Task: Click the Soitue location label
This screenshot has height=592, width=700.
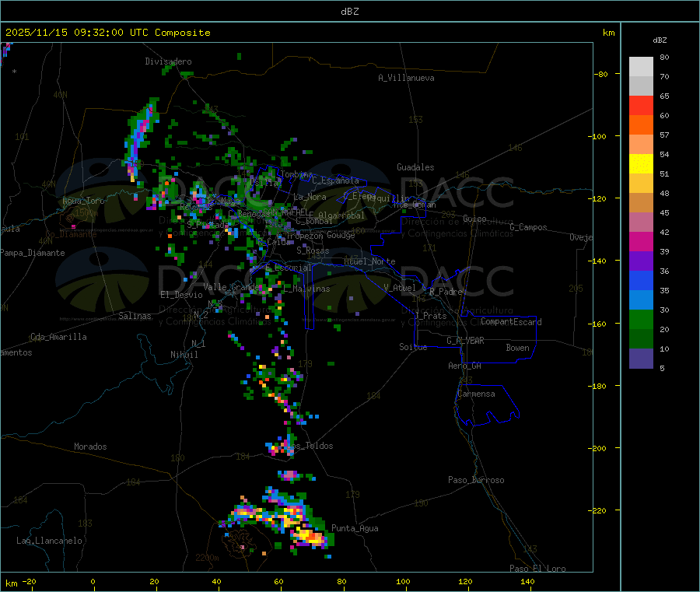Action: click(413, 347)
